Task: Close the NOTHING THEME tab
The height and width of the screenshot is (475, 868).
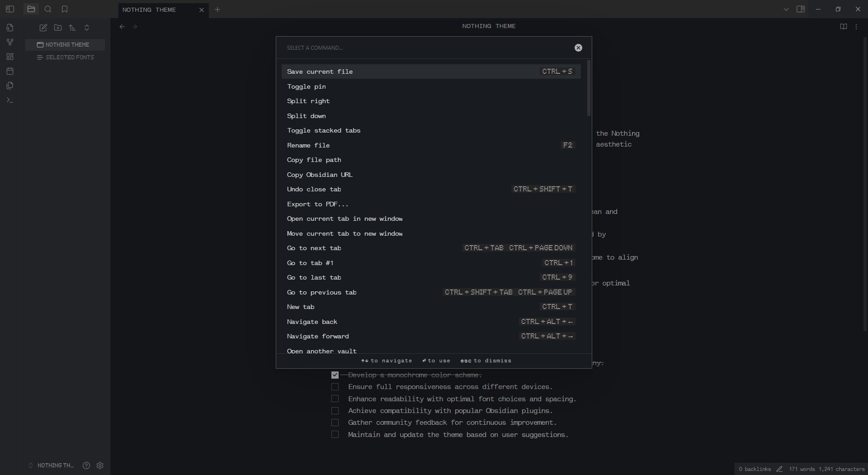Action: pos(202,10)
